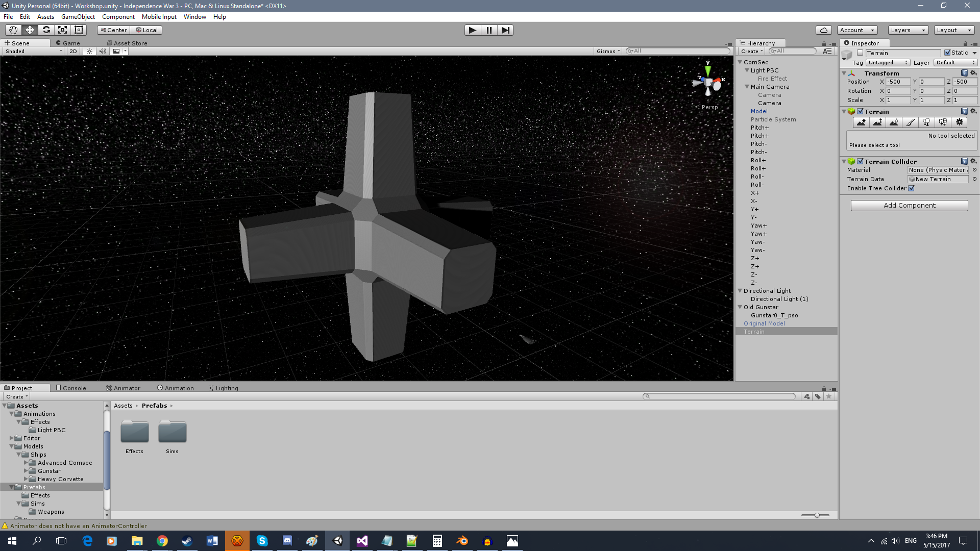
Task: Toggle scene audio in Scene view
Action: click(103, 51)
